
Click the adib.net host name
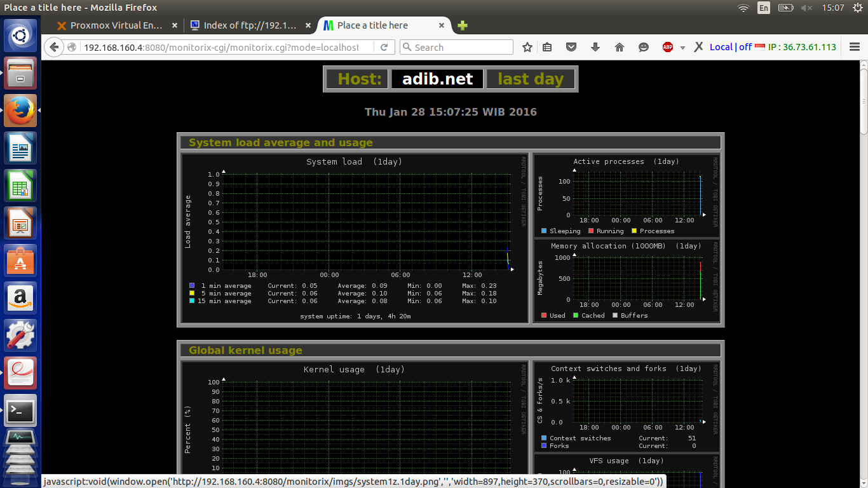438,79
